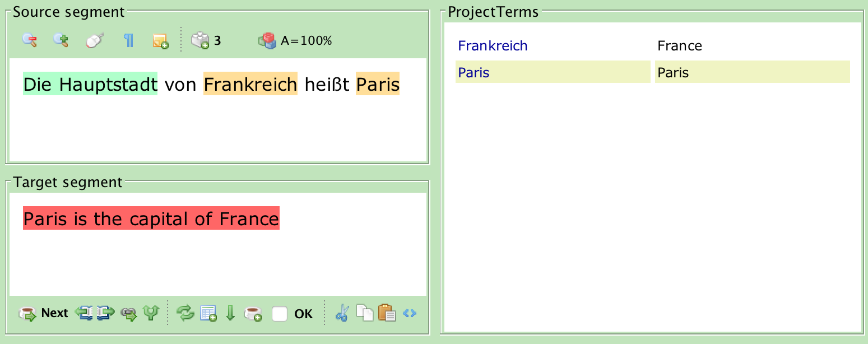This screenshot has width=868, height=344.
Task: Click inside the red target segment text
Action: (x=151, y=219)
